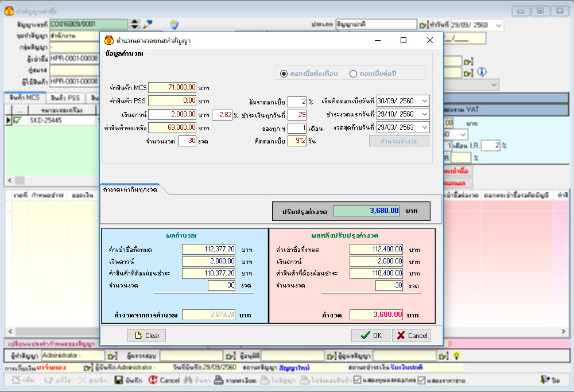574x392 pixels.
Task: Click the delete X icon in the bottom toolbar
Action: click(x=82, y=381)
